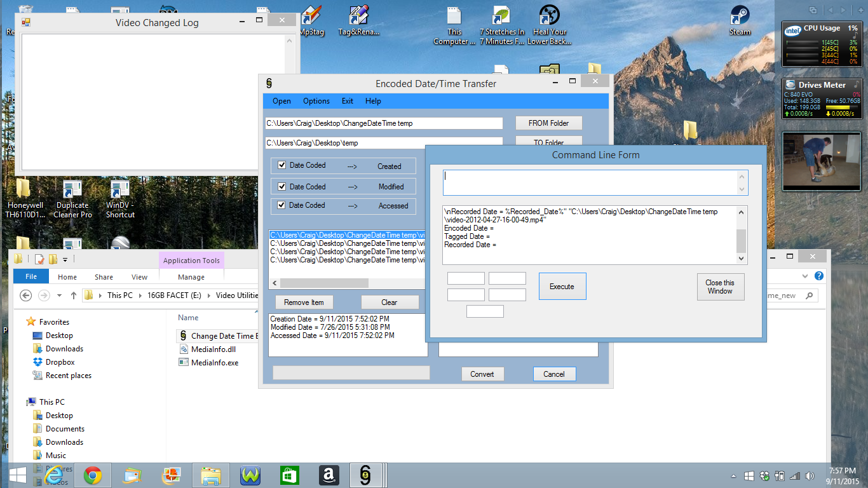Switch to the Manage tab under Application Tools
This screenshot has width=868, height=488.
pos(191,277)
